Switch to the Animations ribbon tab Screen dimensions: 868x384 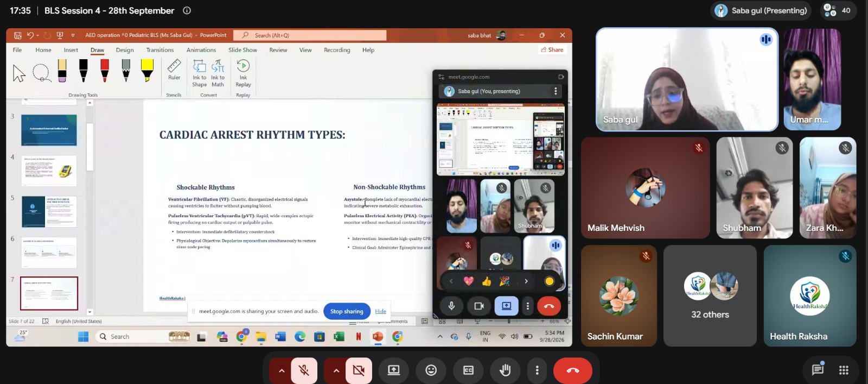[x=201, y=50]
